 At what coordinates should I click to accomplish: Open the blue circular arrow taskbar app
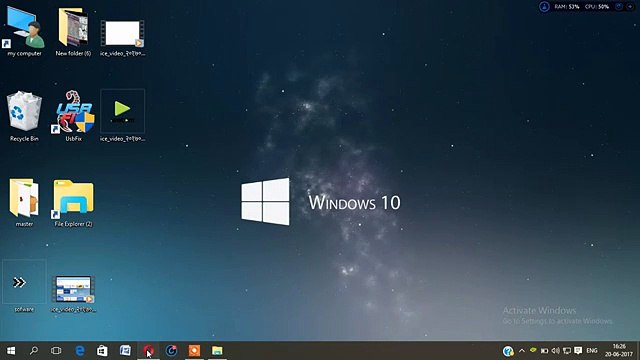(x=171, y=351)
